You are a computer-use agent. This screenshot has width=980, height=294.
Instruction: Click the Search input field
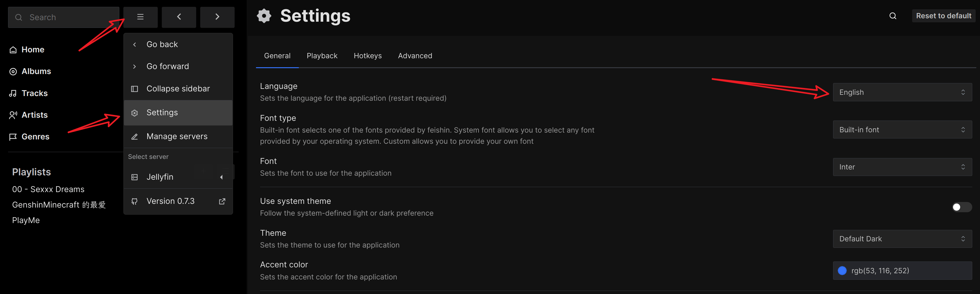click(x=68, y=17)
